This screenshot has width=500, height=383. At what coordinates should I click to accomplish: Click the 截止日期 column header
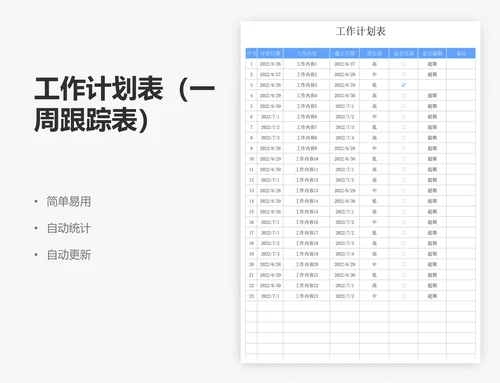point(345,53)
